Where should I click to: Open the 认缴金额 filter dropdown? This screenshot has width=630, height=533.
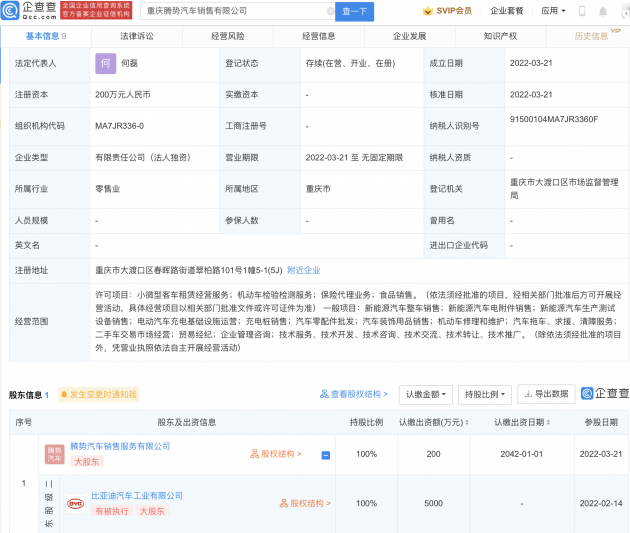click(426, 394)
